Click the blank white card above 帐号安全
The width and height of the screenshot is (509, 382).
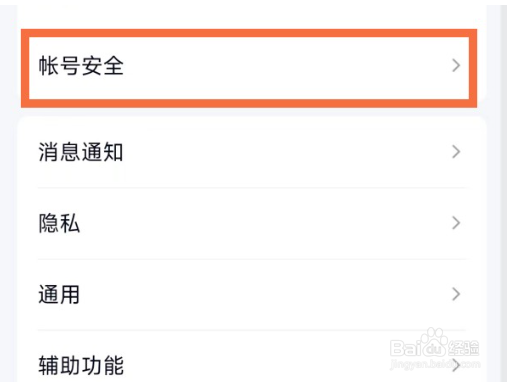pyautogui.click(x=252, y=14)
